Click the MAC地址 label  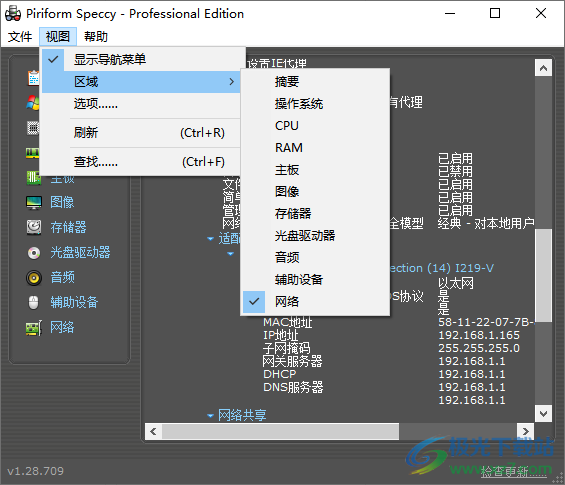point(288,322)
